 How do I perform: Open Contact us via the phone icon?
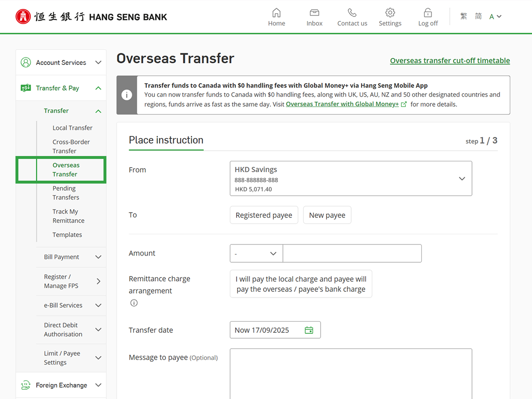[x=352, y=16]
